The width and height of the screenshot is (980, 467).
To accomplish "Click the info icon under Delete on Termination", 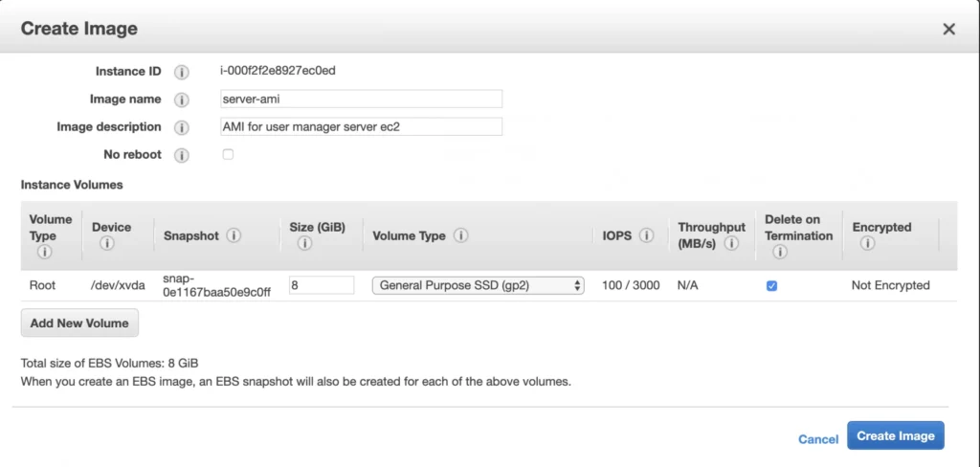I will [779, 252].
